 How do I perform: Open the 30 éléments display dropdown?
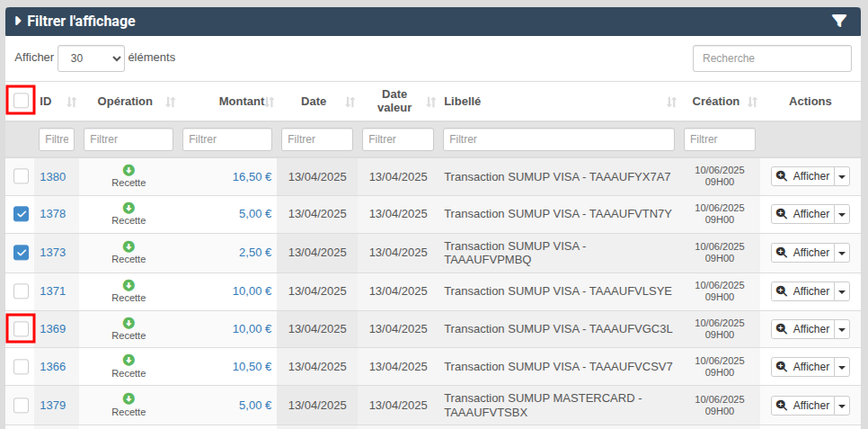pyautogui.click(x=92, y=58)
